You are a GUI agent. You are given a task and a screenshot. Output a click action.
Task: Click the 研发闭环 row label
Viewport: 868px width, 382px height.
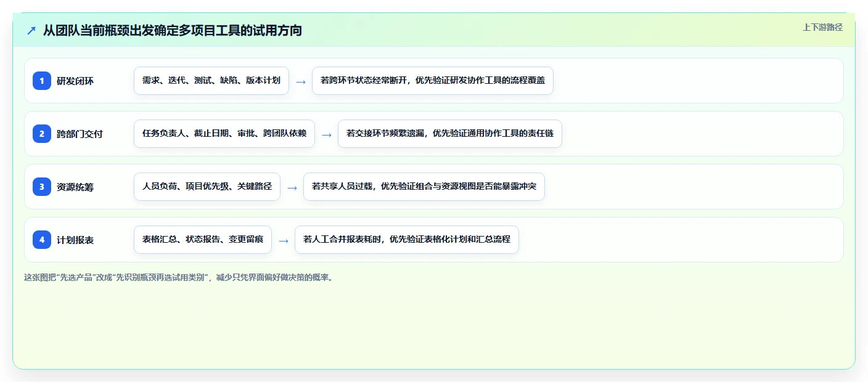coord(75,81)
